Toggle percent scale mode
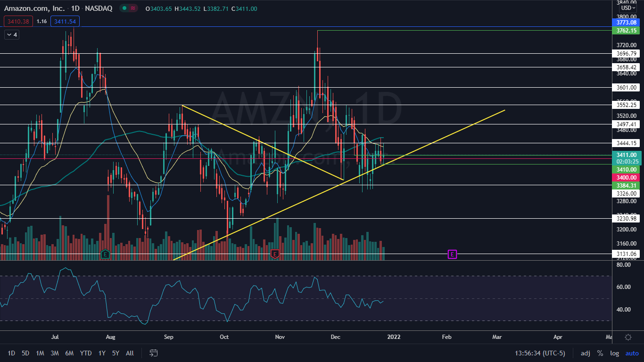The height and width of the screenshot is (362, 644). point(600,353)
